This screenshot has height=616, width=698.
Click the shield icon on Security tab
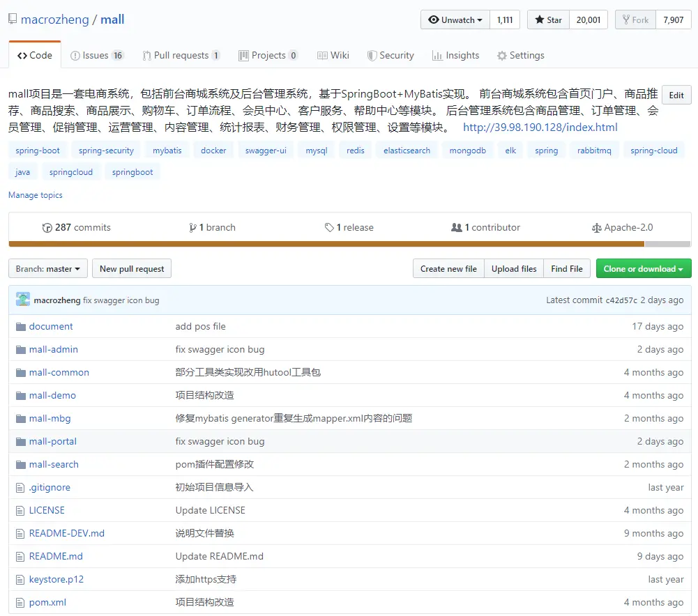pos(371,56)
